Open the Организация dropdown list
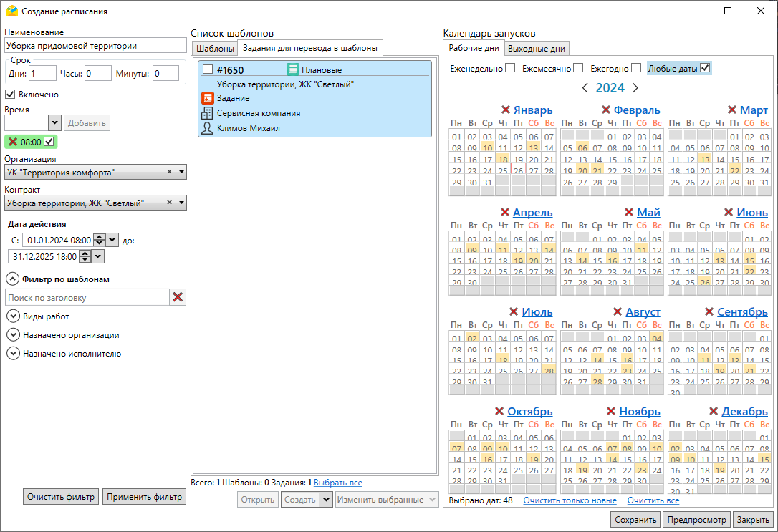 pyautogui.click(x=181, y=173)
